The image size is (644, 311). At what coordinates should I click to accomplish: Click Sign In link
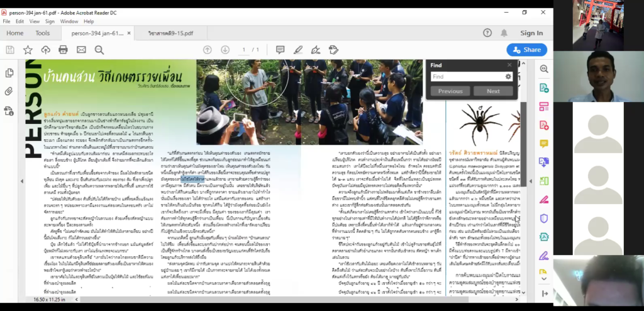pyautogui.click(x=531, y=33)
